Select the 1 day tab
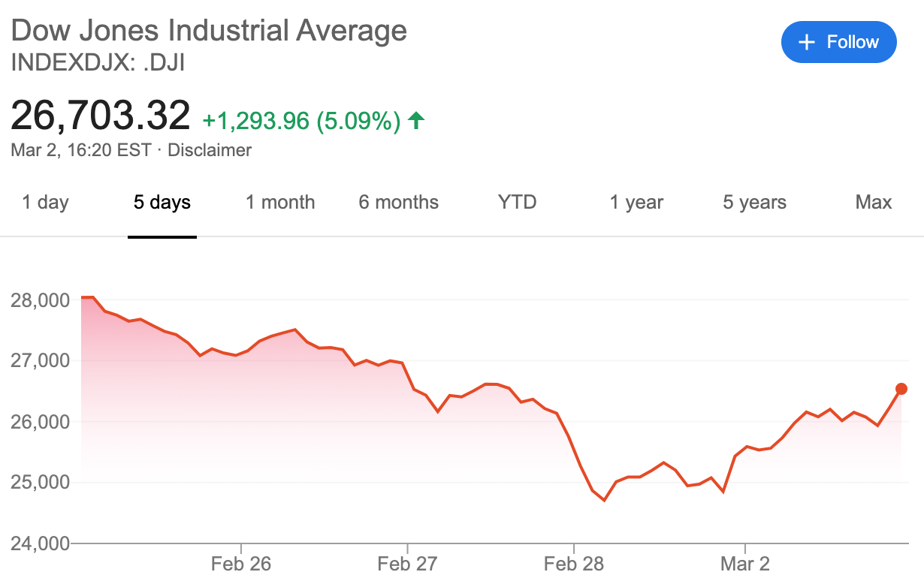The width and height of the screenshot is (924, 587). tap(46, 202)
